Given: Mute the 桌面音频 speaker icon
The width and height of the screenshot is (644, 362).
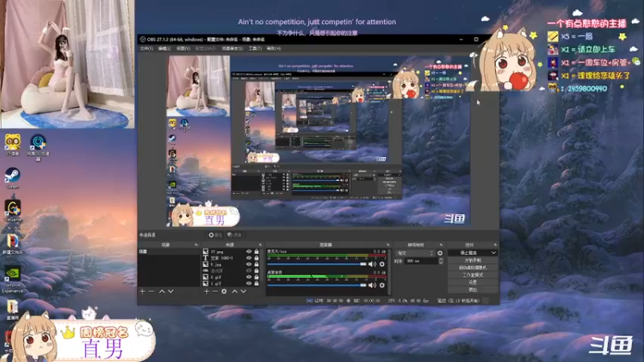Looking at the screenshot, I should (x=372, y=285).
